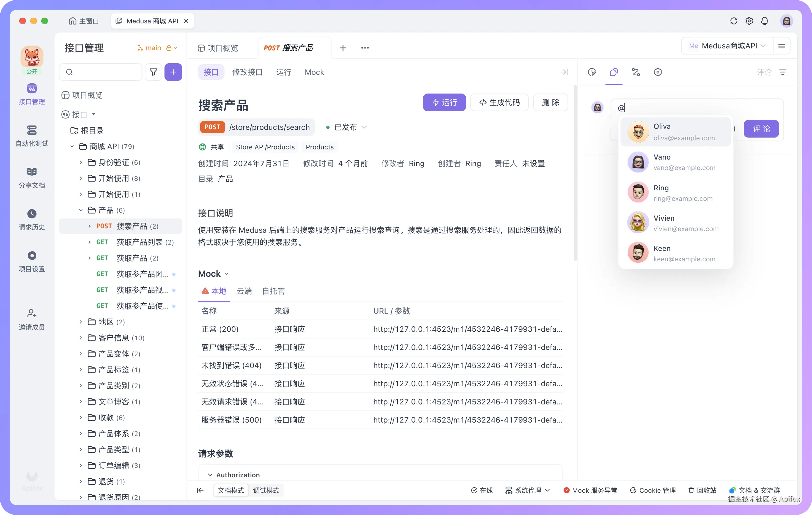The image size is (812, 515).
Task: Open 自动化测试 in left sidebar
Action: (x=32, y=136)
